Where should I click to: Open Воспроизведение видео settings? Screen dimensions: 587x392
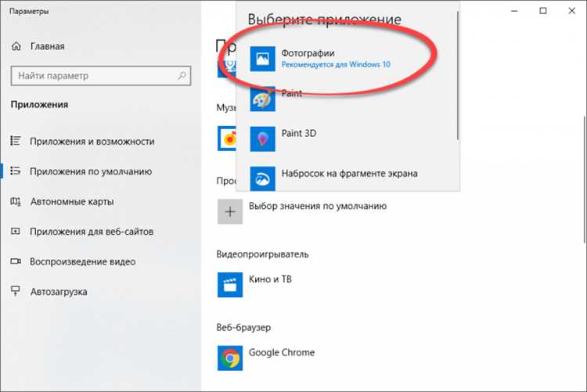82,261
